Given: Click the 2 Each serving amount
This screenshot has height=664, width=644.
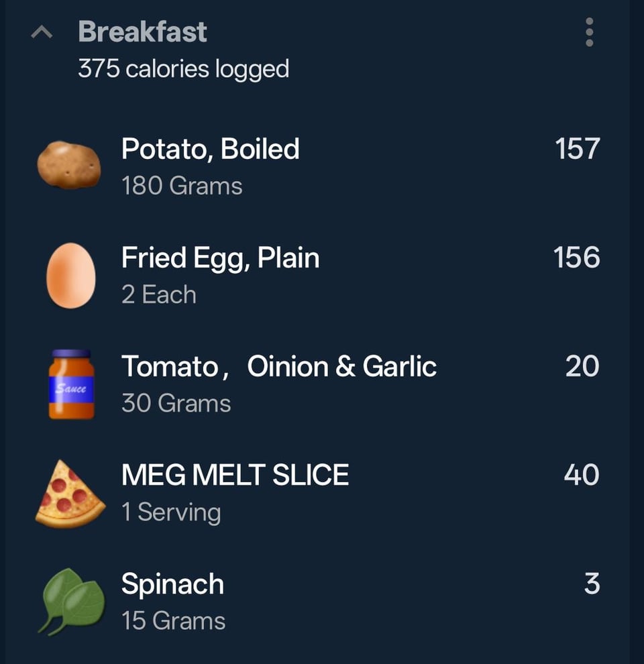Looking at the screenshot, I should coord(159,294).
